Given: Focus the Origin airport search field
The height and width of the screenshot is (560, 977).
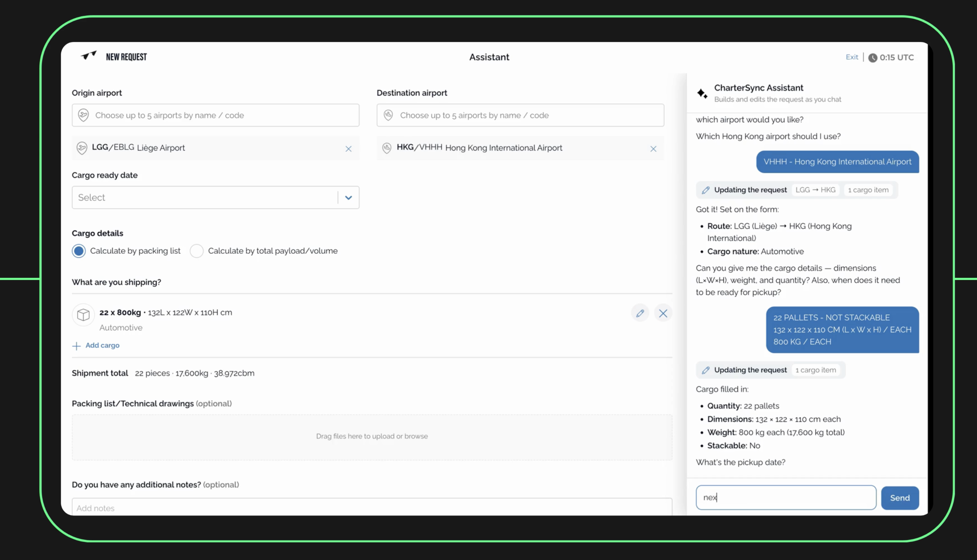Looking at the screenshot, I should click(x=215, y=115).
